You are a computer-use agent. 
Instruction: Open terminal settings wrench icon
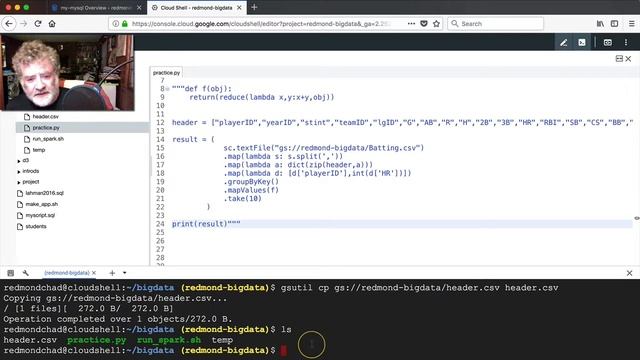[26, 273]
